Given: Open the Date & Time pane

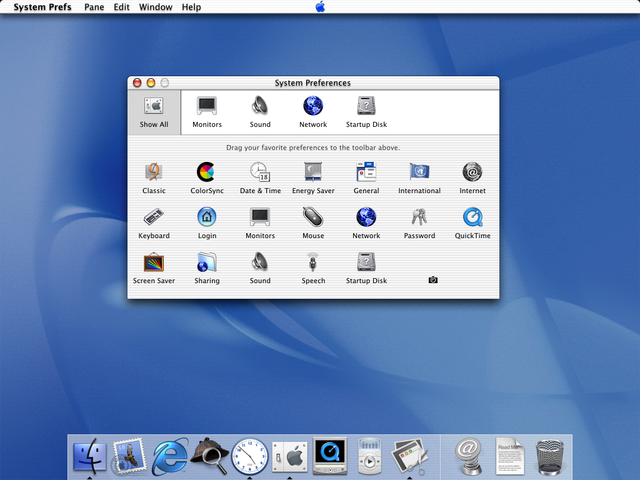Looking at the screenshot, I should coord(260,178).
